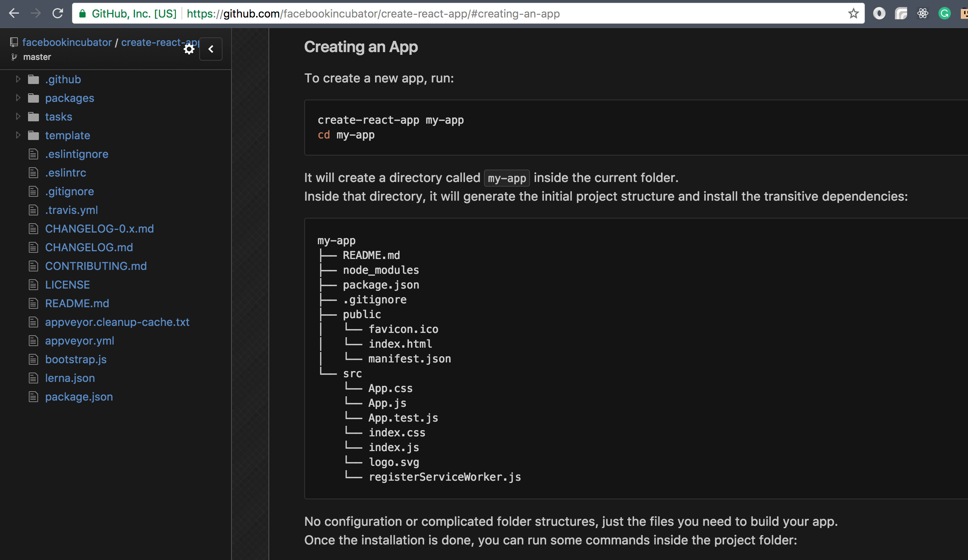
Task: Bookmark this page with the star icon
Action: point(853,14)
